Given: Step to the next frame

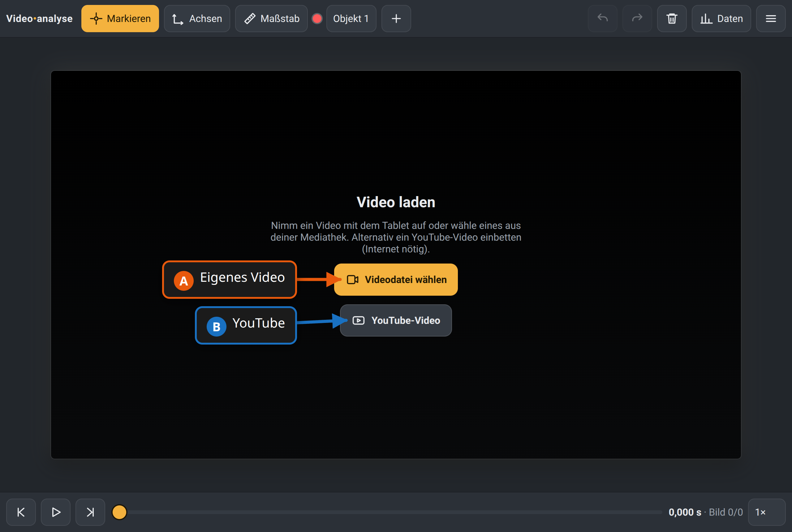Looking at the screenshot, I should coord(90,512).
